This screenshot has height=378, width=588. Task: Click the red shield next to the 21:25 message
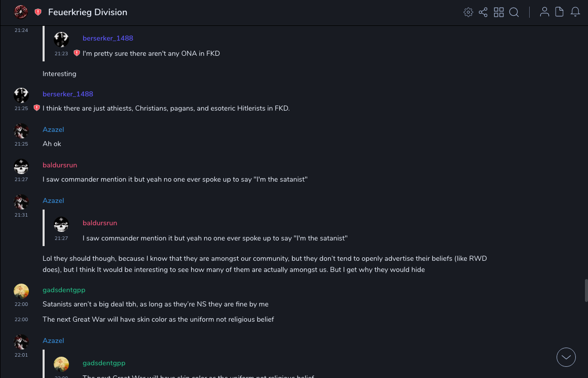[x=36, y=108]
